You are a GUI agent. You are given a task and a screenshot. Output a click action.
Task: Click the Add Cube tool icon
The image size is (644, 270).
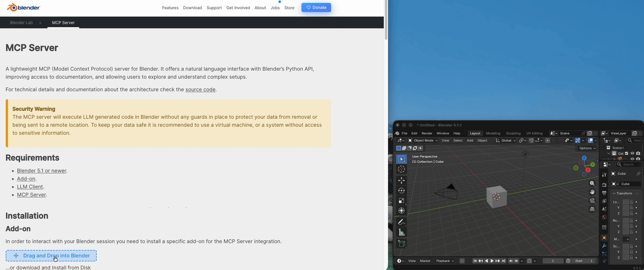click(x=401, y=244)
